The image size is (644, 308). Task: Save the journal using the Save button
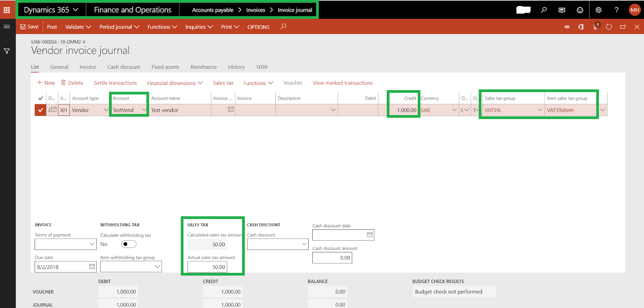tap(29, 27)
